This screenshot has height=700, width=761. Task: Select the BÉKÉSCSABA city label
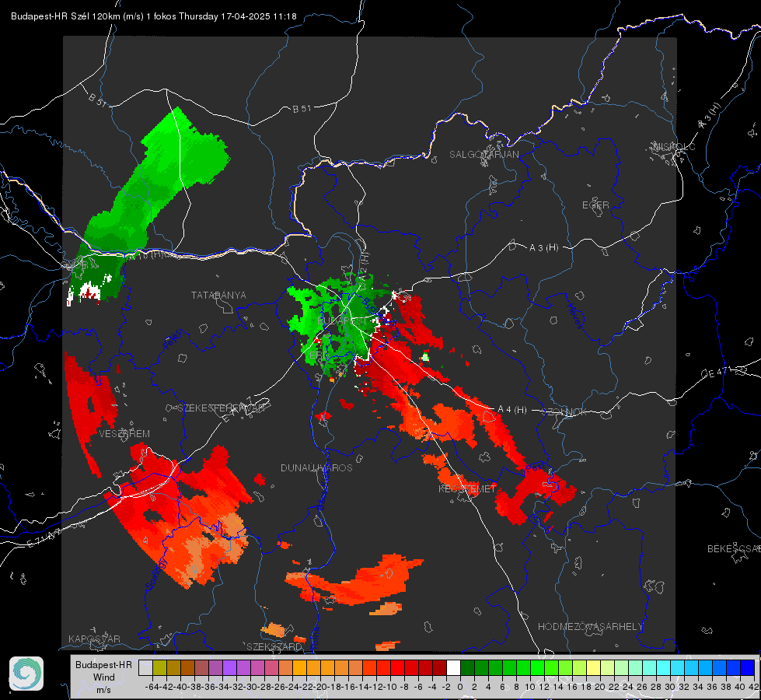(734, 549)
